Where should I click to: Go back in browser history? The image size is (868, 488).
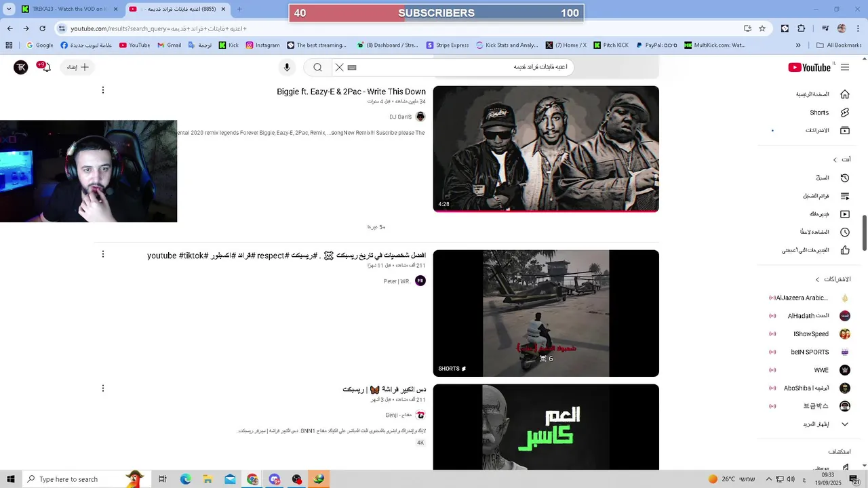point(9,28)
